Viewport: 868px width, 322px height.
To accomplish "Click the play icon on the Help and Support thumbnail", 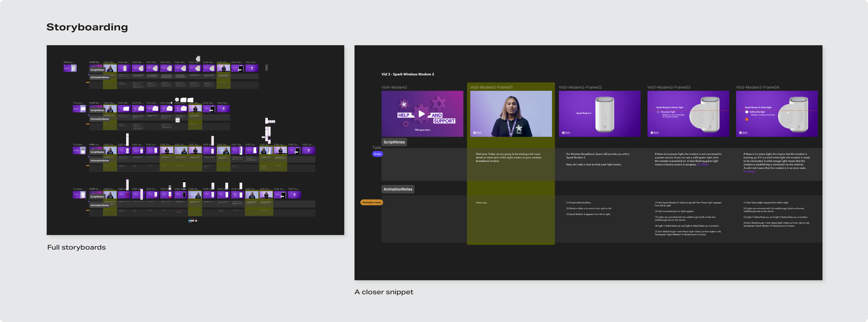I will (422, 114).
